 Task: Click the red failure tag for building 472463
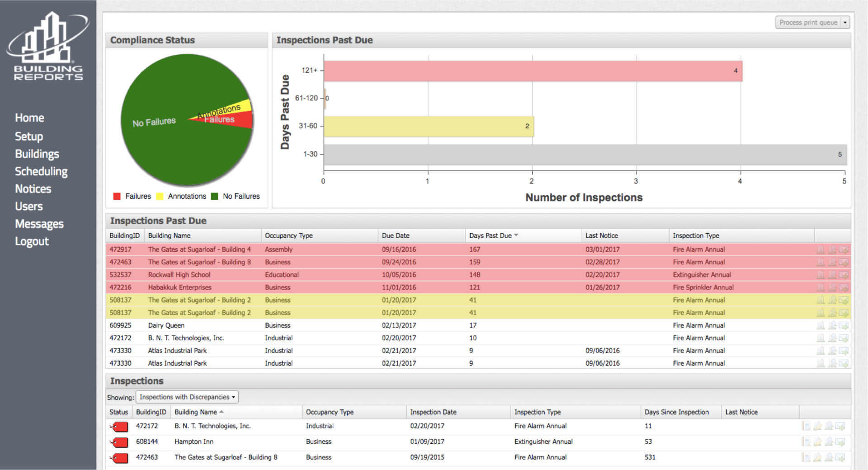[119, 457]
